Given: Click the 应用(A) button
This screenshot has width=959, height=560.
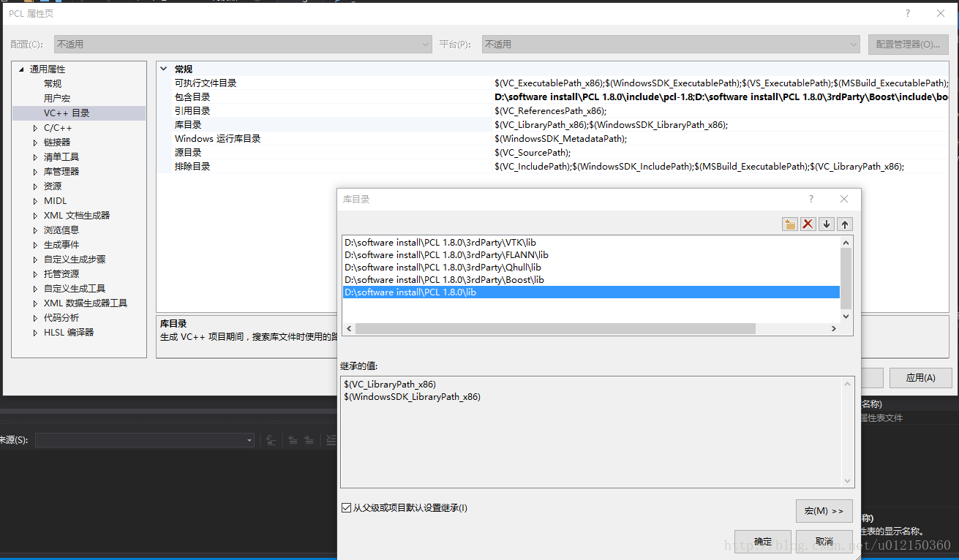Looking at the screenshot, I should pos(920,378).
